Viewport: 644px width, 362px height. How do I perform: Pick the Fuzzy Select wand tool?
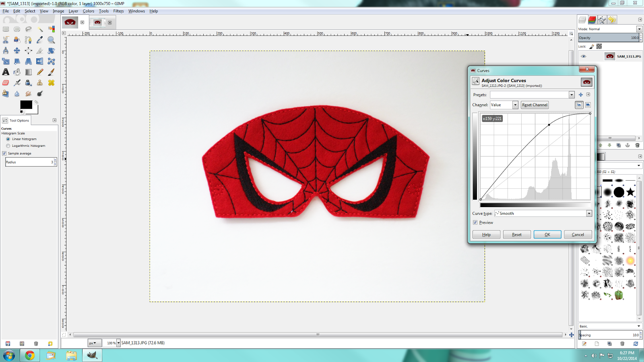pos(40,29)
